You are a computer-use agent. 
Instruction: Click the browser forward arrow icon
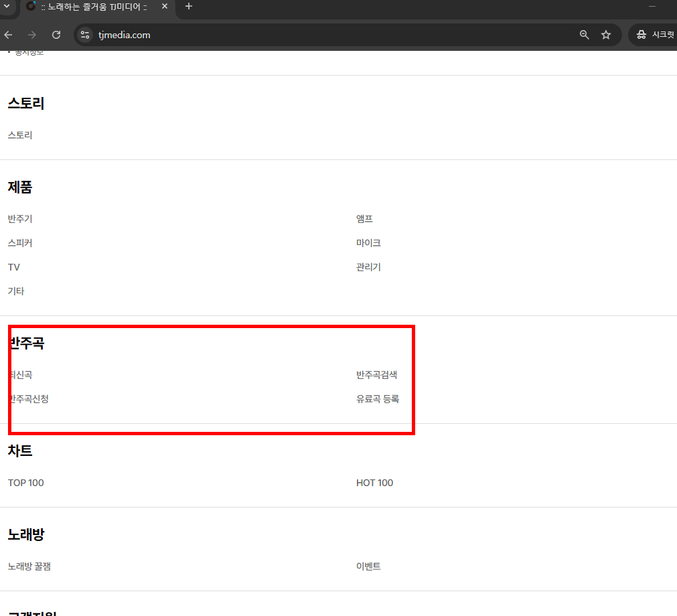click(31, 34)
